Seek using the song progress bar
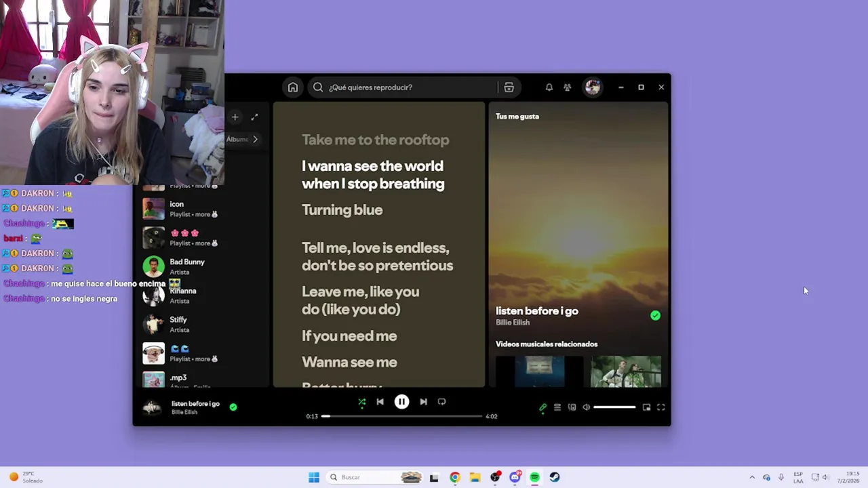The image size is (868, 488). [x=401, y=416]
